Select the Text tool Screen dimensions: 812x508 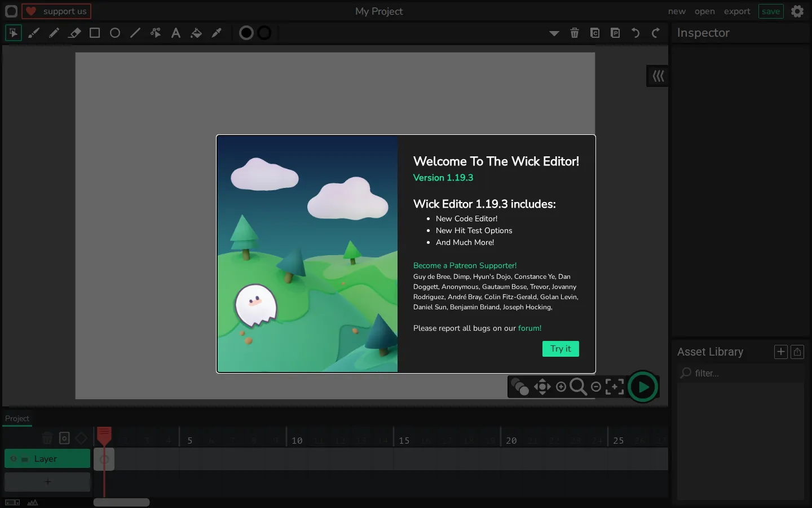point(176,33)
